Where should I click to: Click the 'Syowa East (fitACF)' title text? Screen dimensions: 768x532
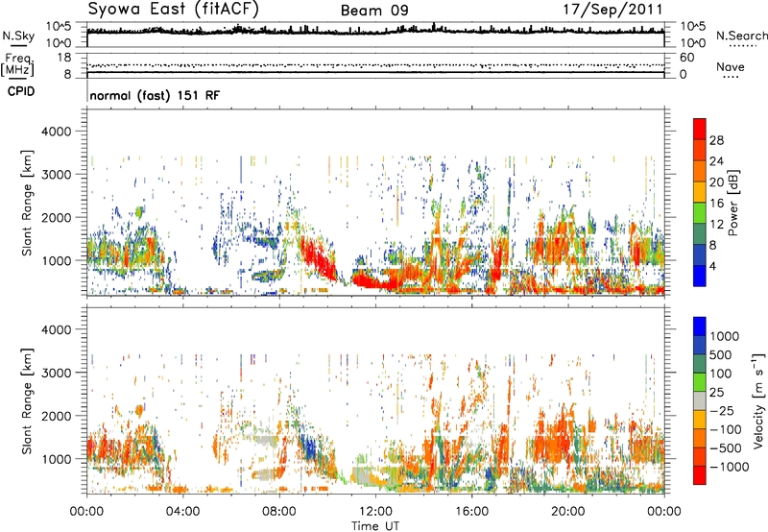coord(173,10)
